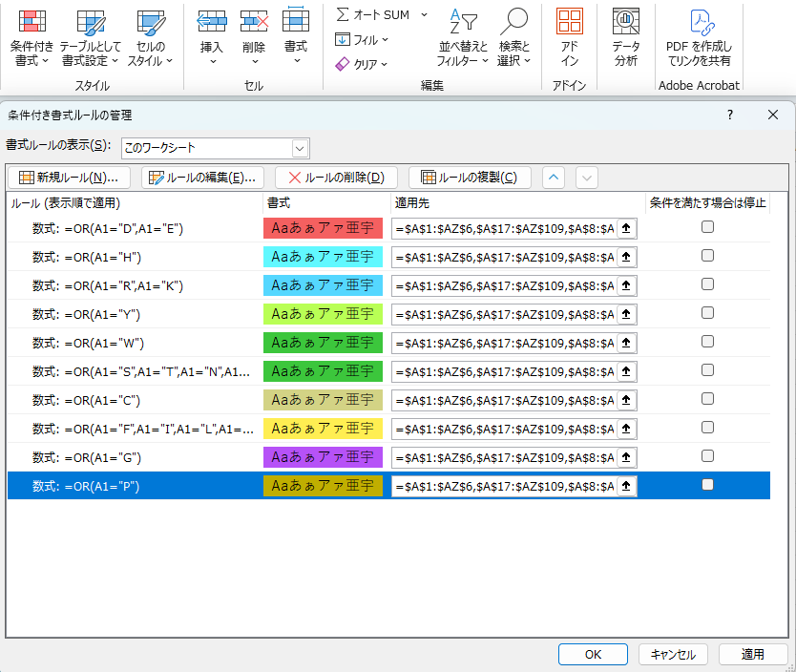Check stop-if-true for the "R","K" rule
The width and height of the screenshot is (796, 672).
click(x=707, y=284)
